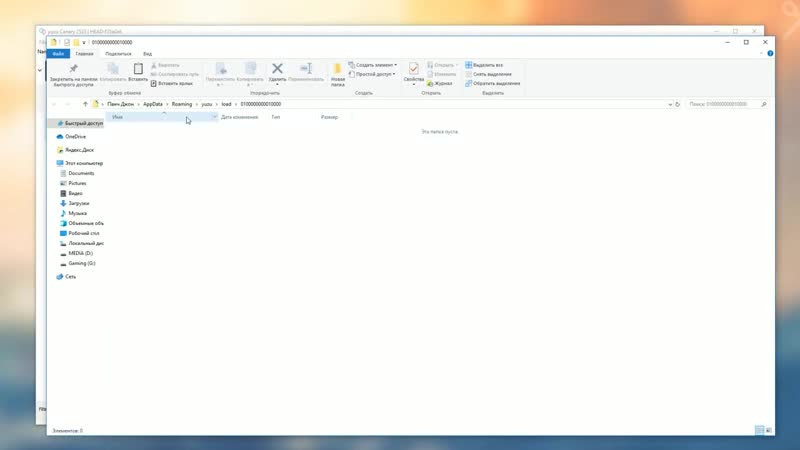This screenshot has width=800, height=450.
Task: Click Снять выделение in the ribbon
Action: pyautogui.click(x=488, y=74)
